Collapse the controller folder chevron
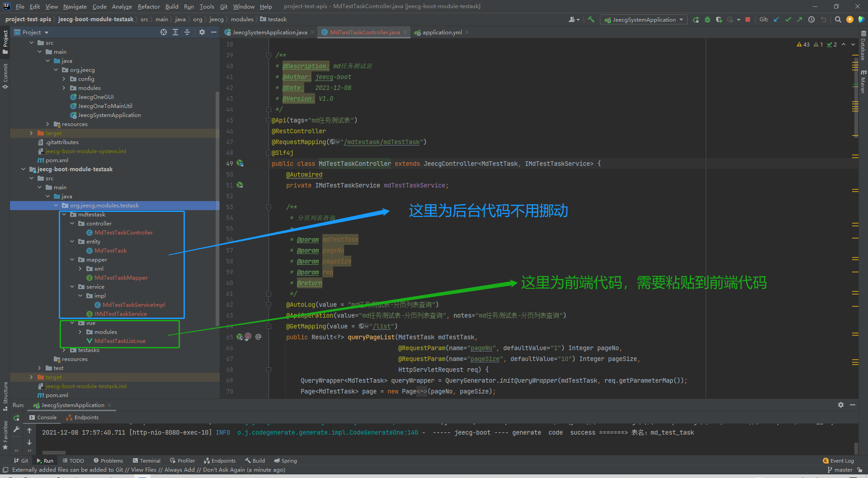 click(72, 223)
